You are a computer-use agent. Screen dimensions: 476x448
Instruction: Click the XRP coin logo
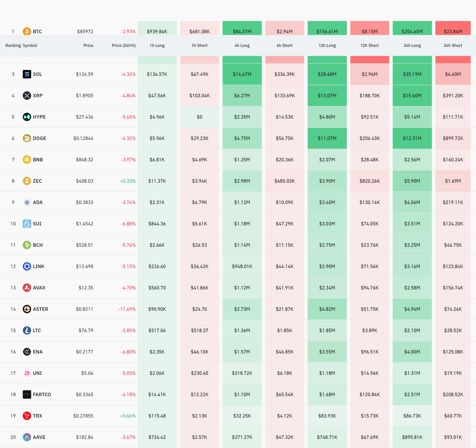click(27, 96)
